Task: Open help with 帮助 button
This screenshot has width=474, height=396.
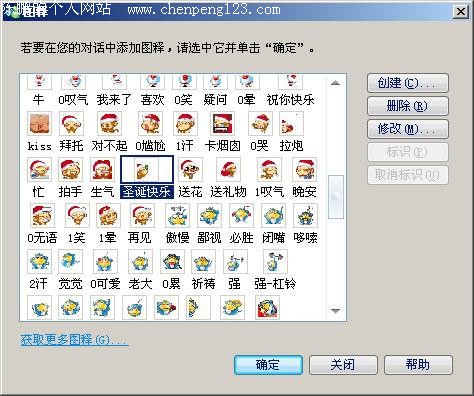Action: coord(418,365)
